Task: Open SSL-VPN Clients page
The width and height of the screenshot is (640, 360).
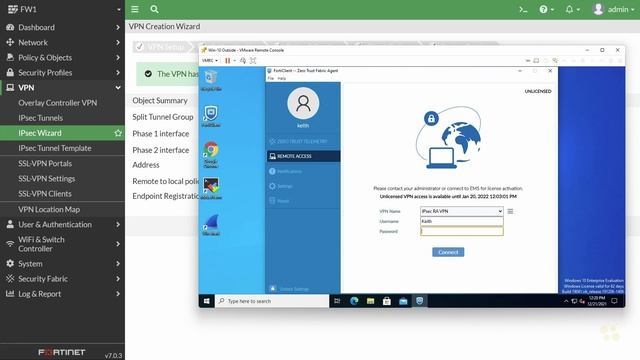Action: pyautogui.click(x=44, y=194)
